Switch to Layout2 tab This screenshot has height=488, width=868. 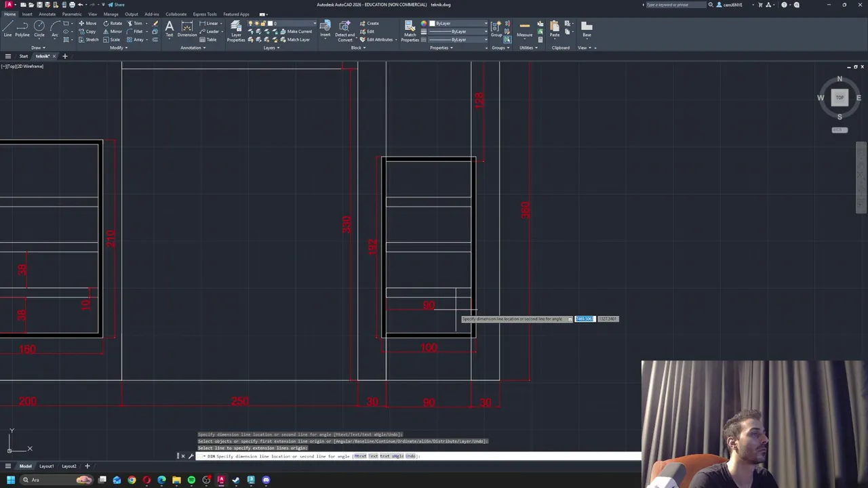[68, 466]
